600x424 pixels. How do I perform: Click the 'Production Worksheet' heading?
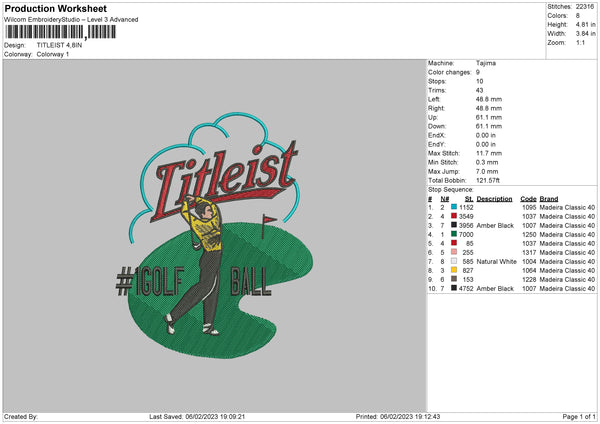pyautogui.click(x=55, y=8)
